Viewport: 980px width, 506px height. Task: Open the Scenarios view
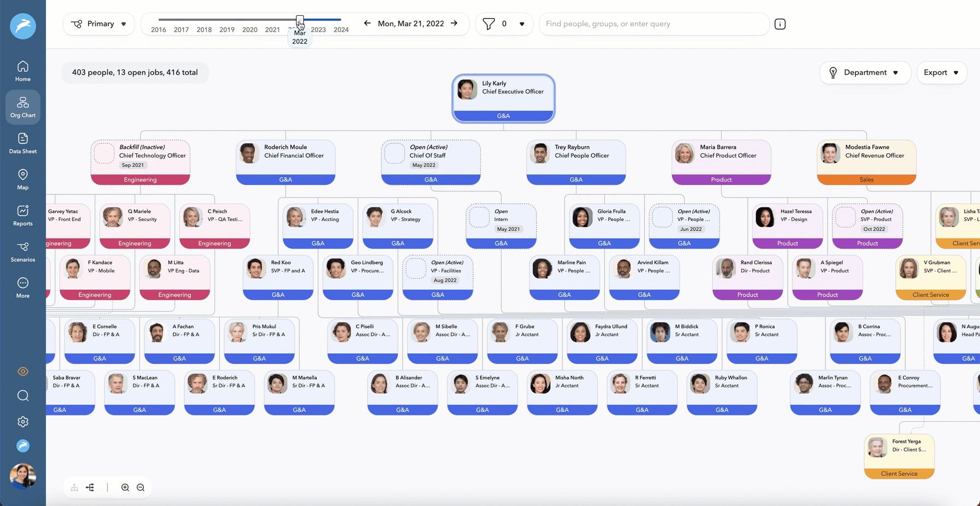click(22, 252)
